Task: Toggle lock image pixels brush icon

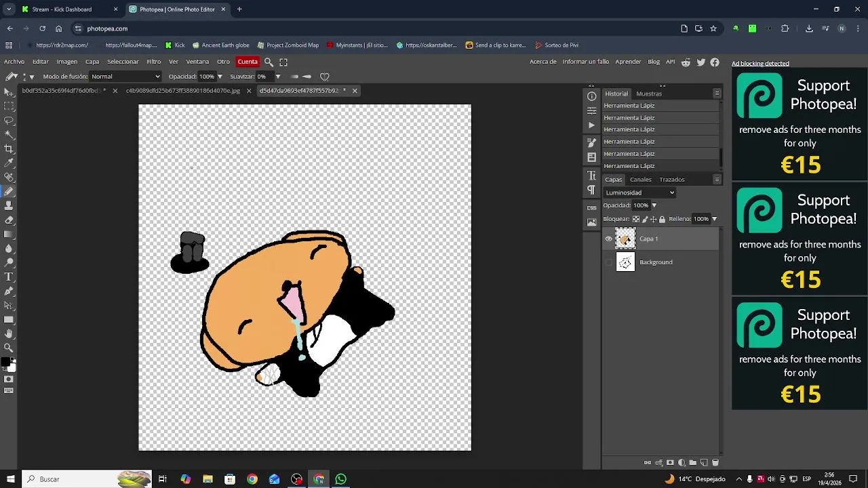Action: [645, 219]
